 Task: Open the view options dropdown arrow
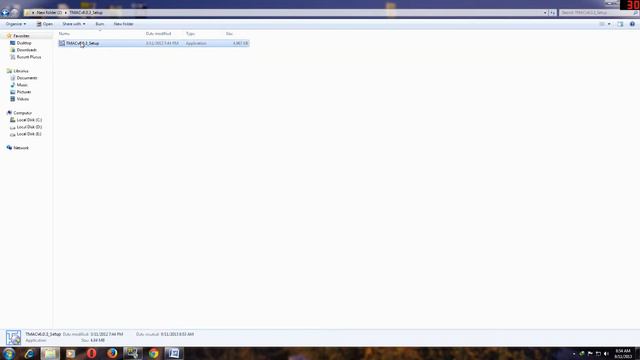coord(609,24)
